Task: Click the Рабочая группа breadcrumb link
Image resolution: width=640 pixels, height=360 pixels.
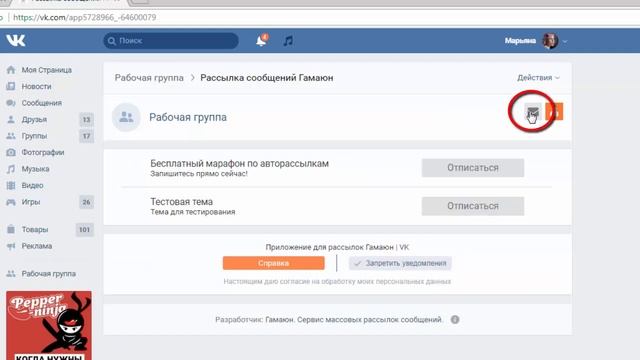Action: (149, 78)
